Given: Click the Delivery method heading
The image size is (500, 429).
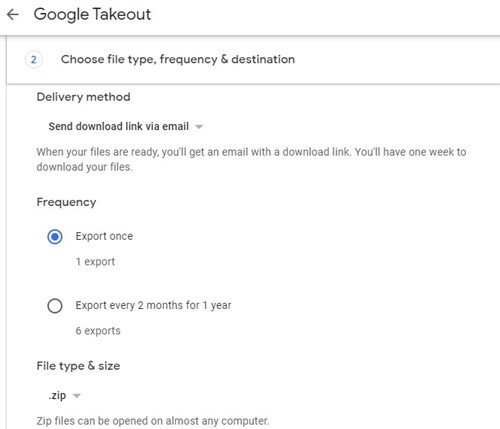Looking at the screenshot, I should pos(83,97).
